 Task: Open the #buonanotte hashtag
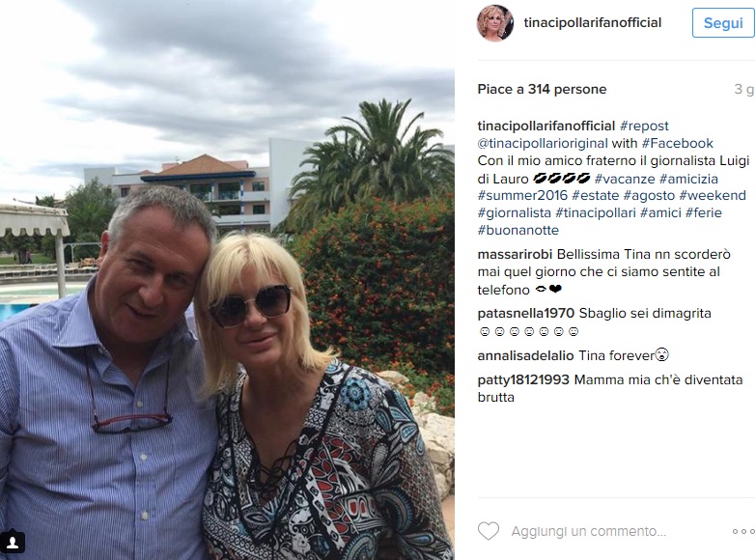(518, 230)
